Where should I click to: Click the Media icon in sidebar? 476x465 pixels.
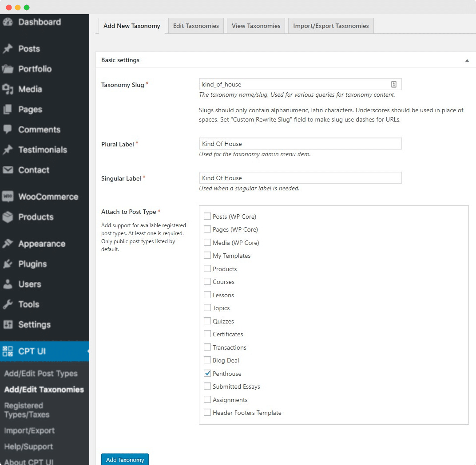point(8,89)
